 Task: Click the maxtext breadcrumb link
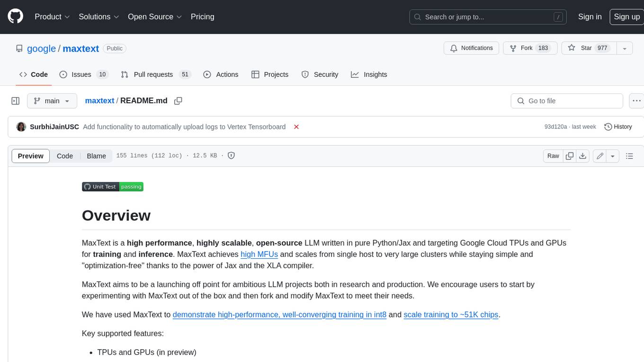99,101
